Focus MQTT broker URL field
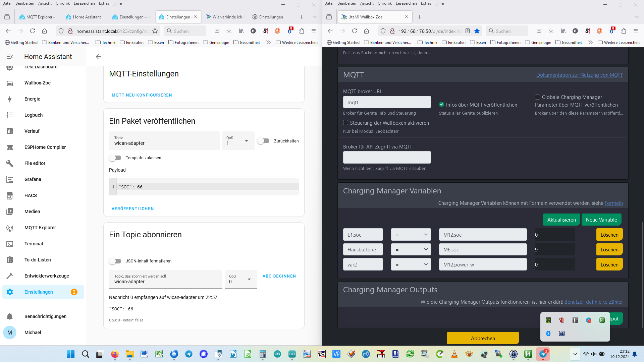Screen dimensions: 644x362 (387, 102)
